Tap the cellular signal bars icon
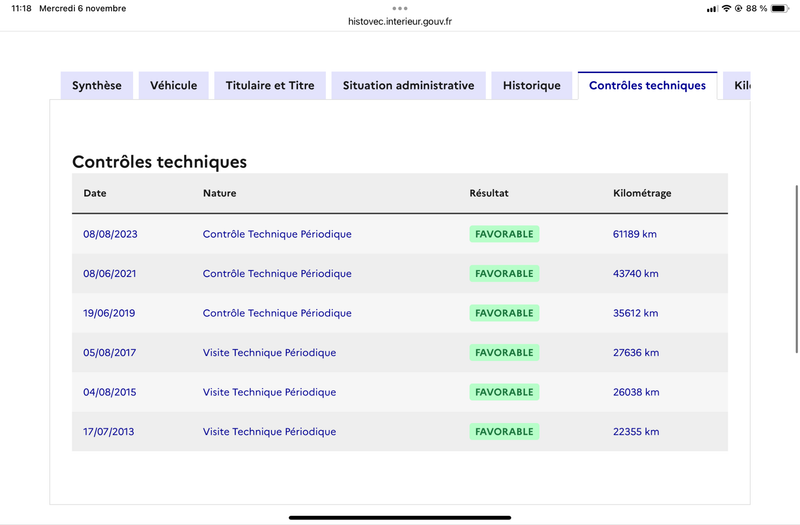This screenshot has height=525, width=800. 712,9
